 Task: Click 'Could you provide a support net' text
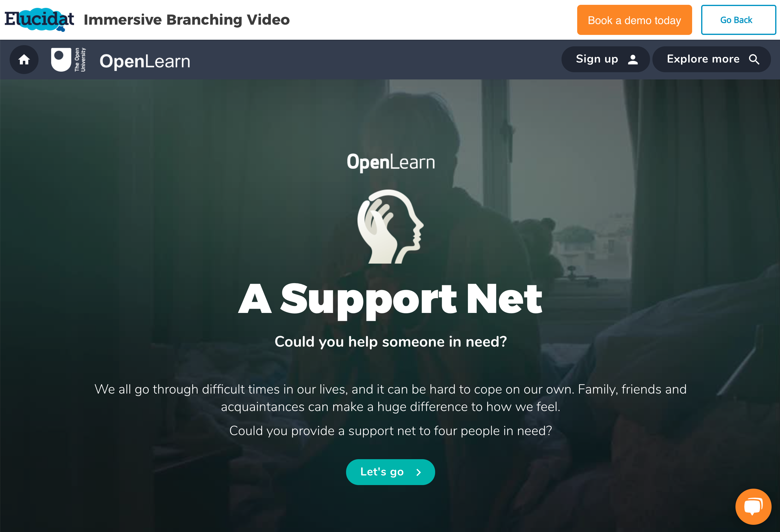click(390, 431)
